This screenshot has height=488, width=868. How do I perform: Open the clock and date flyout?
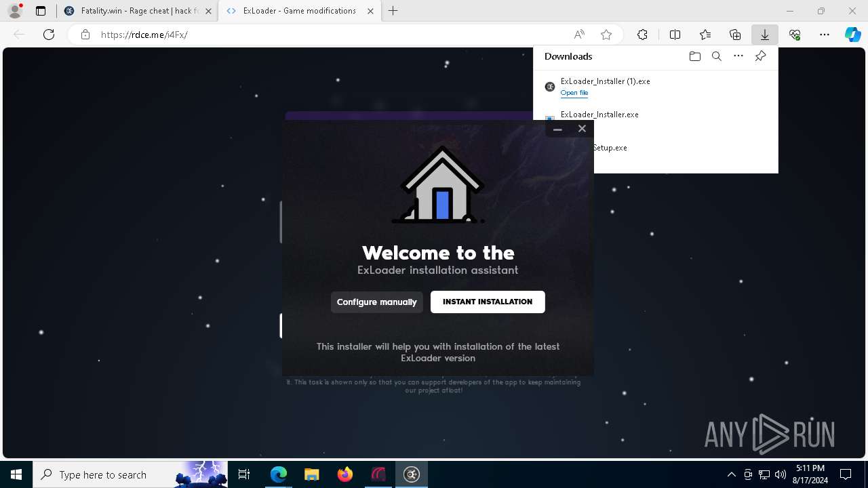pyautogui.click(x=810, y=474)
